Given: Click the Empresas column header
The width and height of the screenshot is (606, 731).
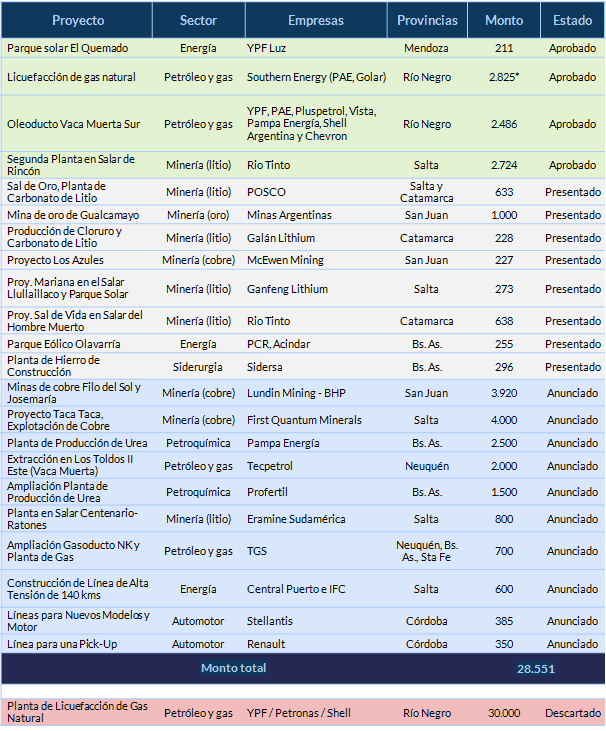Looking at the screenshot, I should [316, 20].
